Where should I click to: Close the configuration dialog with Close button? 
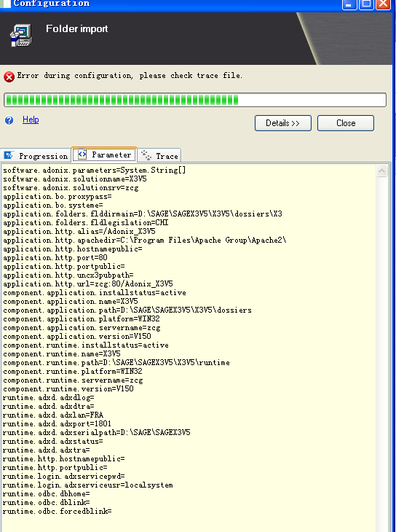coord(346,123)
